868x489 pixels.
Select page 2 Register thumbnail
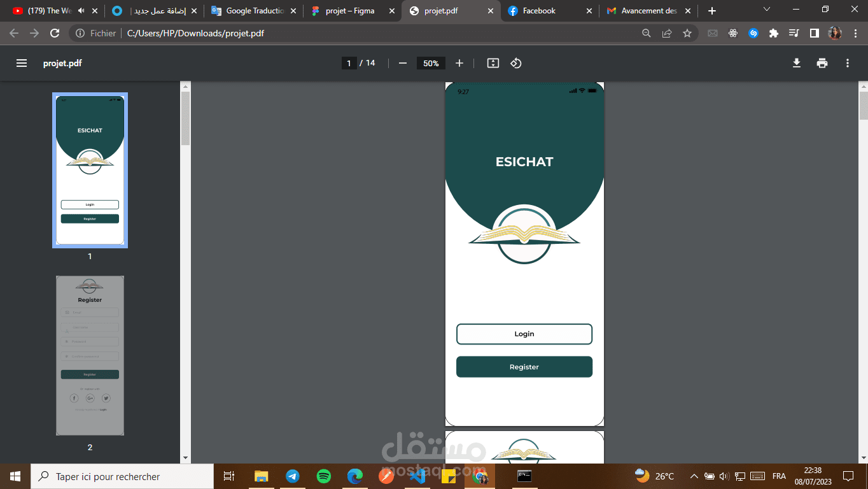pyautogui.click(x=90, y=355)
